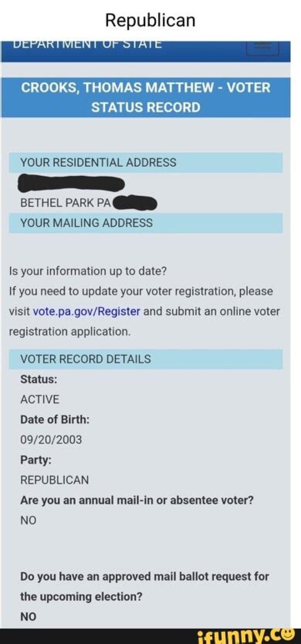The height and width of the screenshot is (644, 301).
Task: Click the NO answer under annual mail-in voter
Action: click(28, 520)
